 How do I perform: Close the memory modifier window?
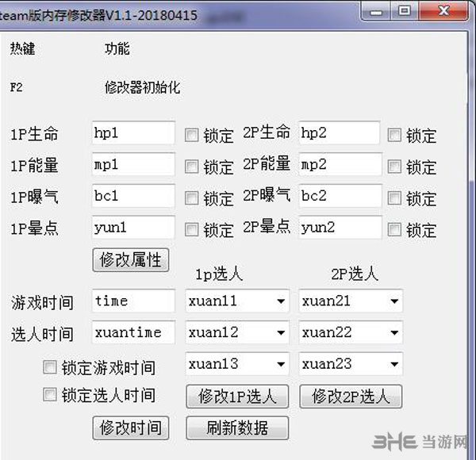(443, 11)
